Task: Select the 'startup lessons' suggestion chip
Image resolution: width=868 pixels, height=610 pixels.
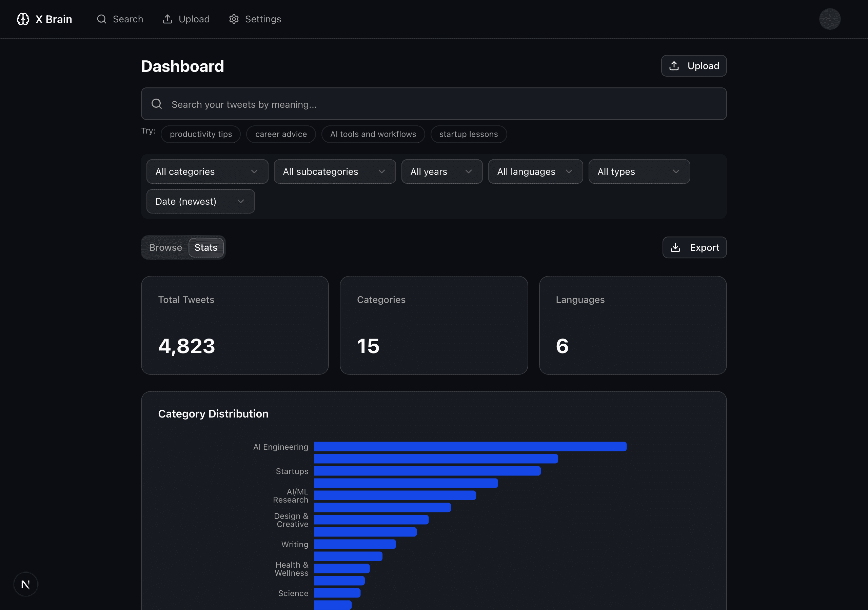Action: click(469, 134)
